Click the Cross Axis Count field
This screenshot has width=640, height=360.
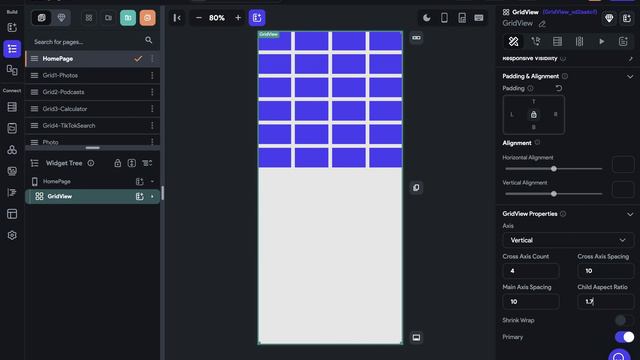(x=531, y=271)
